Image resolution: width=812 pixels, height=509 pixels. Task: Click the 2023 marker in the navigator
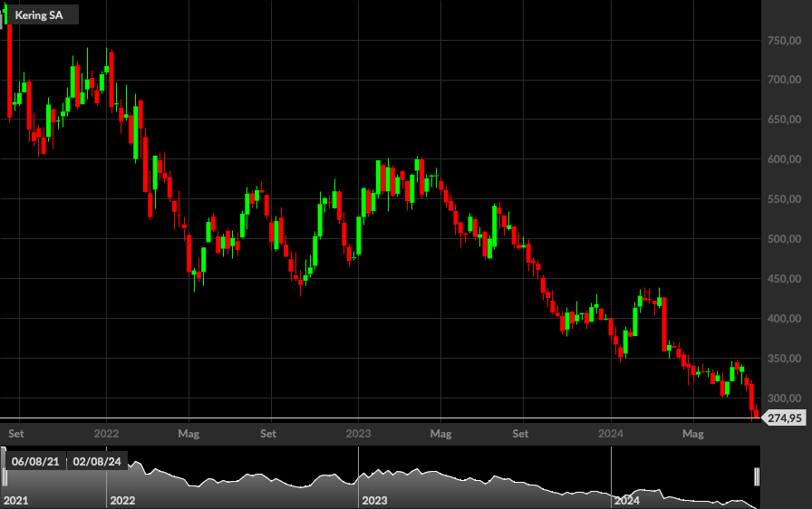(x=374, y=501)
